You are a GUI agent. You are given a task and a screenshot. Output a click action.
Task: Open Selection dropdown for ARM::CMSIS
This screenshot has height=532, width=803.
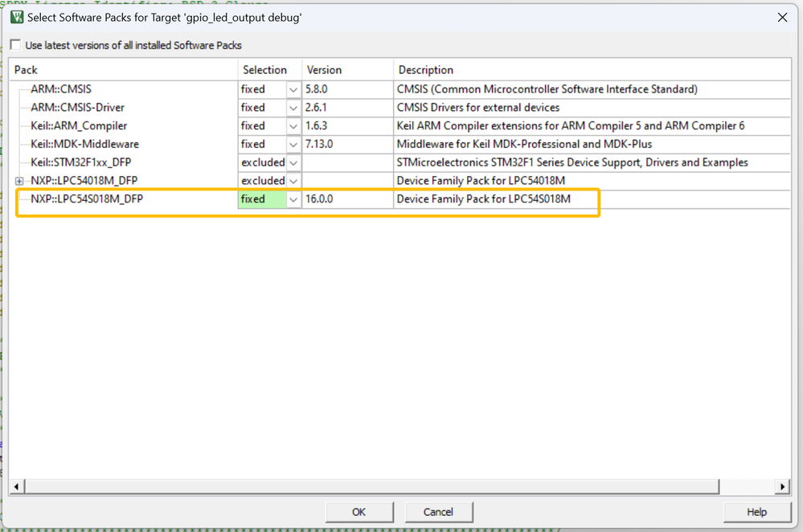click(293, 89)
